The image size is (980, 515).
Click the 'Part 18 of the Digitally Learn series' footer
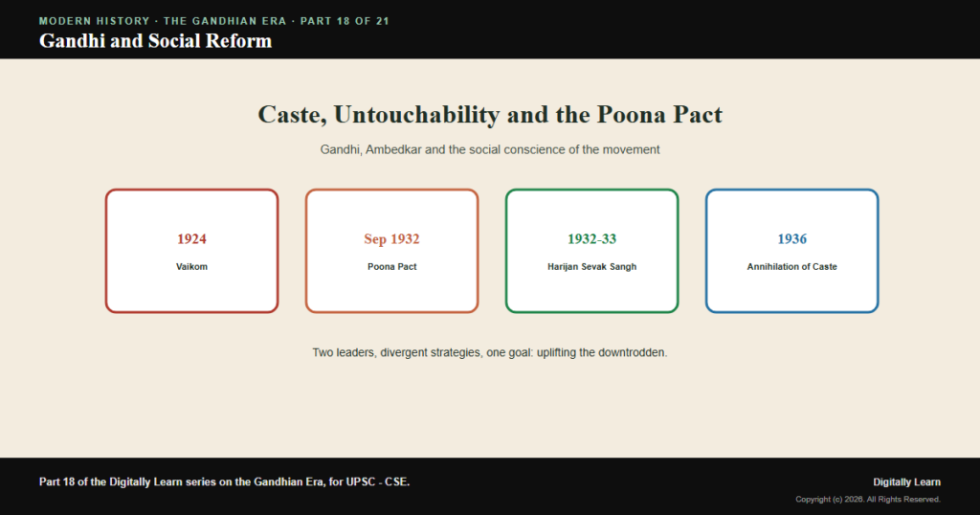click(x=224, y=481)
